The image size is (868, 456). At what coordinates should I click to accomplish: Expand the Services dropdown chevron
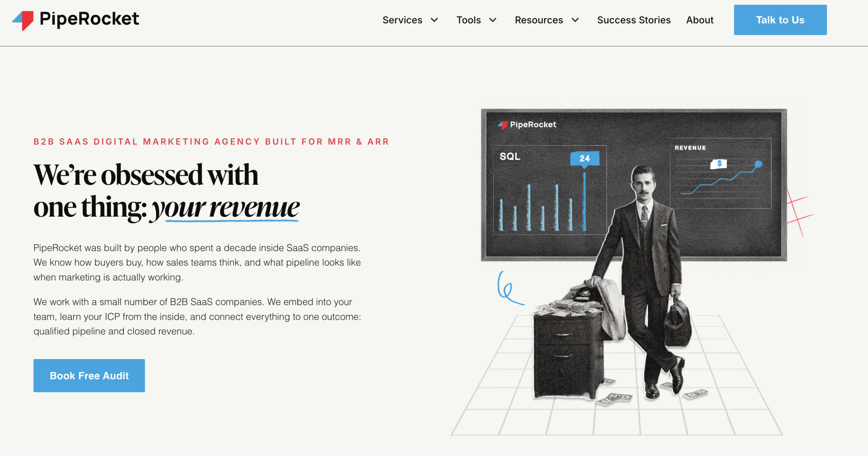[434, 20]
